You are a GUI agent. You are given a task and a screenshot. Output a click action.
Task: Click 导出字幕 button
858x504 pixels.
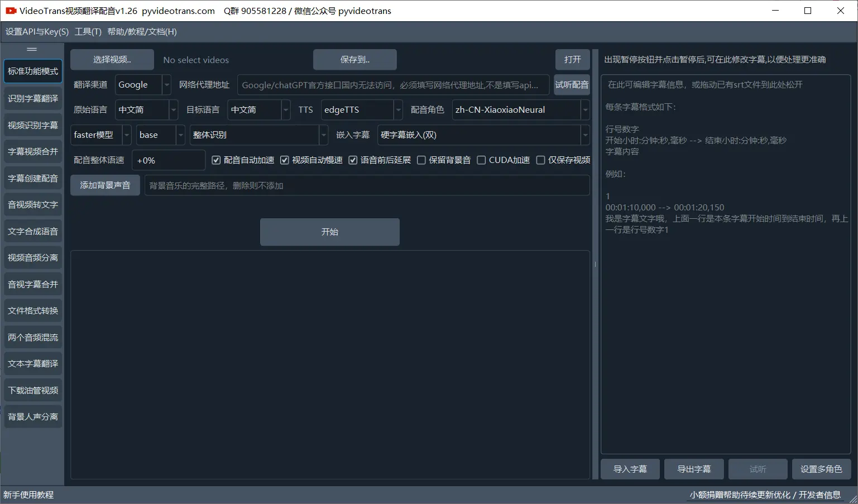pyautogui.click(x=694, y=469)
